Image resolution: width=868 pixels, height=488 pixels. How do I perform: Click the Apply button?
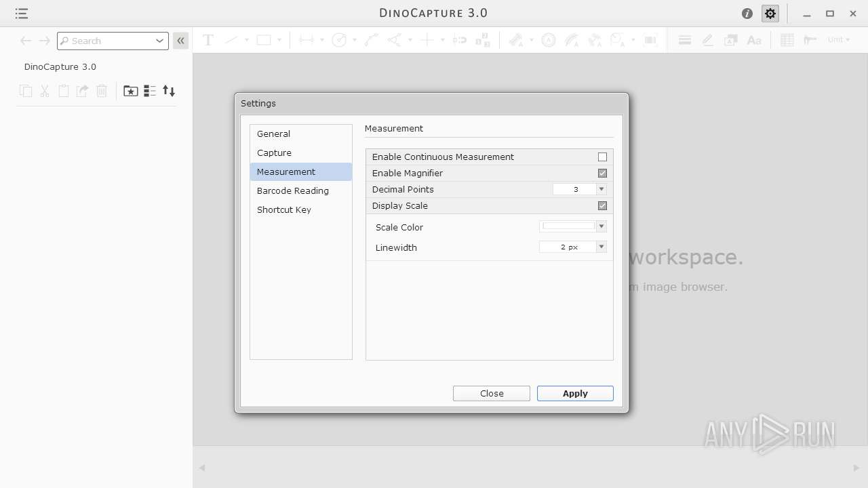click(x=575, y=393)
